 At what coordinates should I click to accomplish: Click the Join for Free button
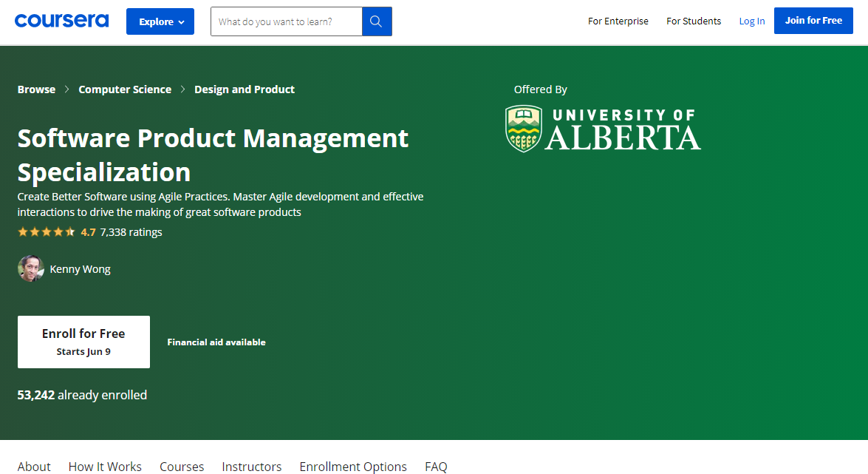813,20
